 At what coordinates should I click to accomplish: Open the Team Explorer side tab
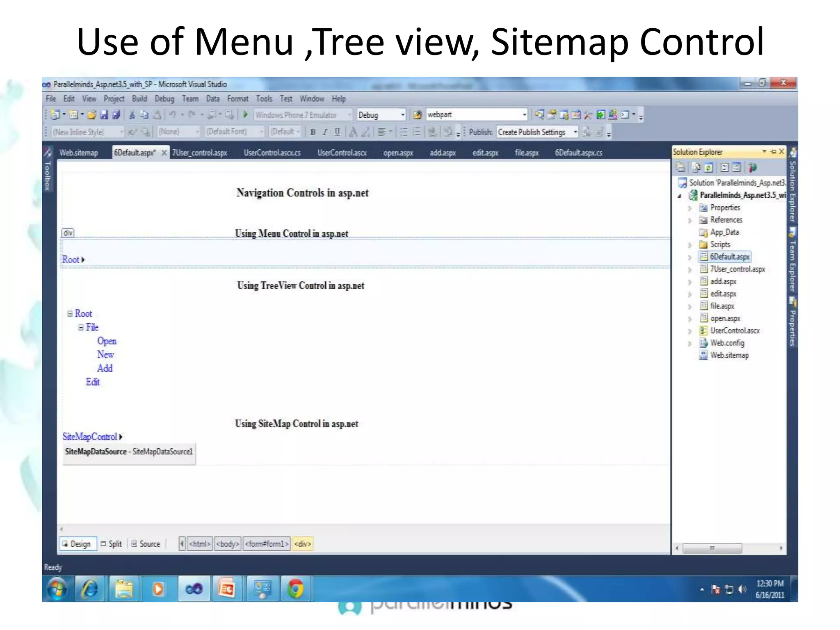792,260
